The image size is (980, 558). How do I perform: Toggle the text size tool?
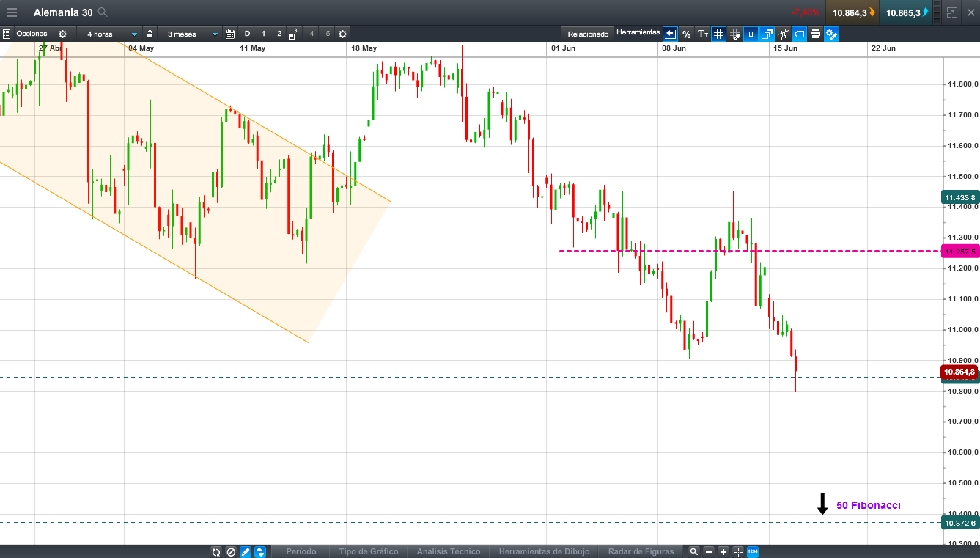click(702, 34)
